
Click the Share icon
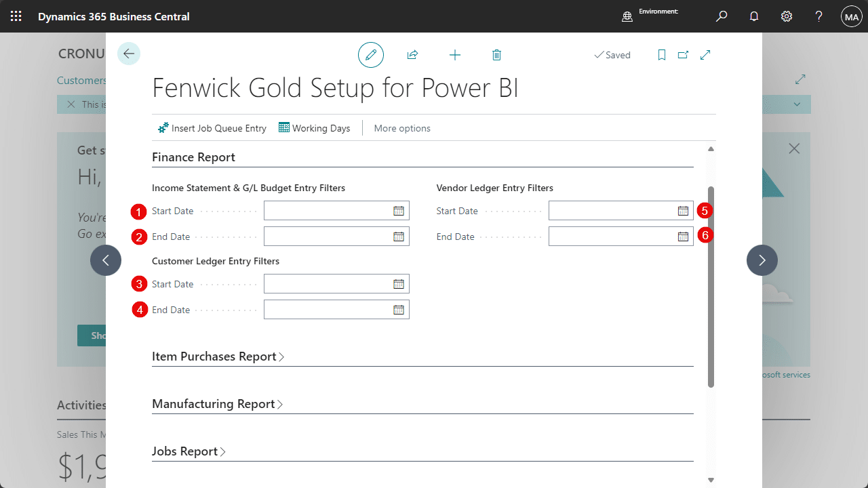(x=412, y=55)
